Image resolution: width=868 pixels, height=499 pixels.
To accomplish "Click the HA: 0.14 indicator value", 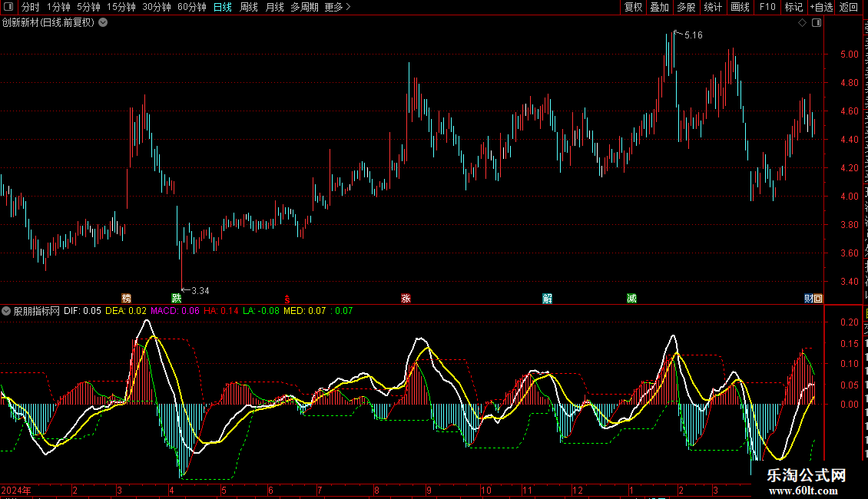I will click(221, 311).
